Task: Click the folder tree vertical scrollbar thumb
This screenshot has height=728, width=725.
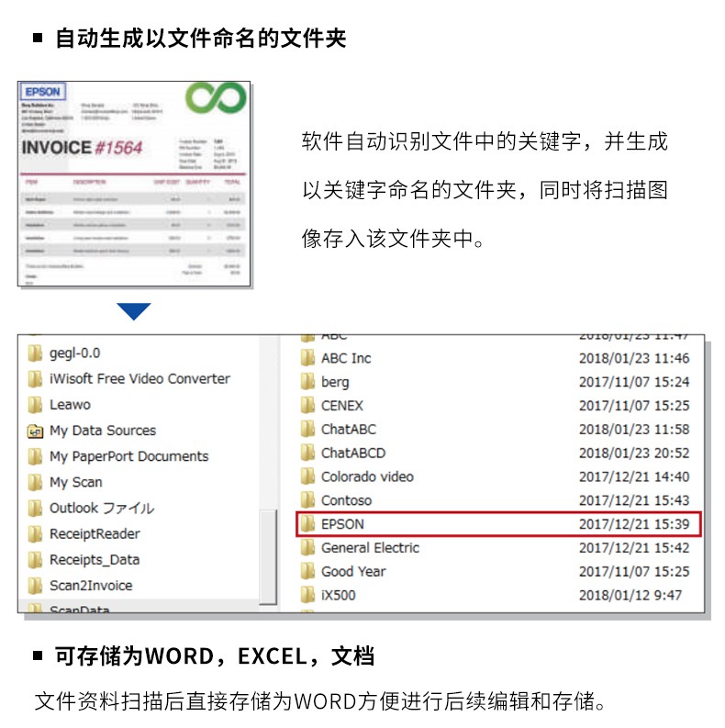Action: pyautogui.click(x=268, y=557)
